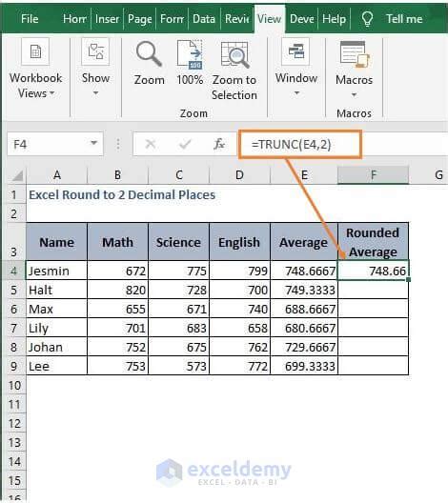The image size is (448, 503).
Task: Switch to the Insert ribbon tab
Action: tap(107, 19)
